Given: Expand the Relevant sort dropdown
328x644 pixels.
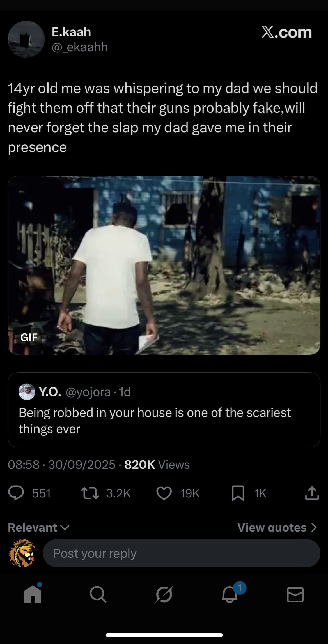Looking at the screenshot, I should click(38, 527).
